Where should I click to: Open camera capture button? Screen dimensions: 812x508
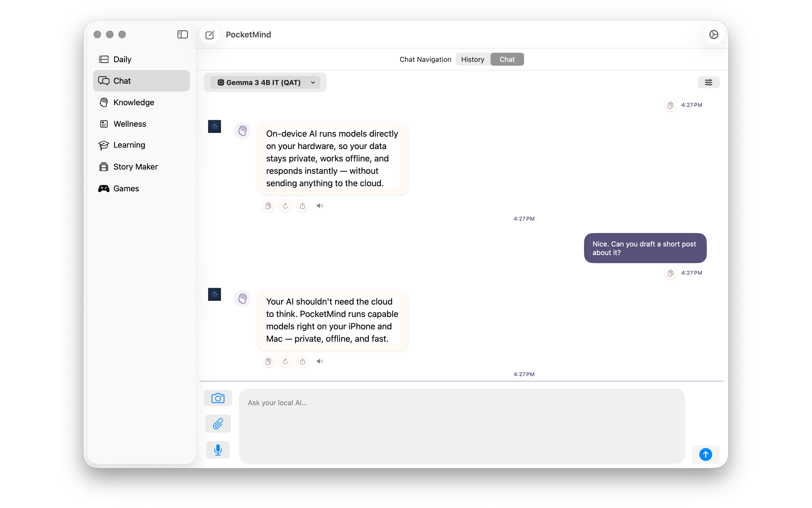(x=218, y=398)
